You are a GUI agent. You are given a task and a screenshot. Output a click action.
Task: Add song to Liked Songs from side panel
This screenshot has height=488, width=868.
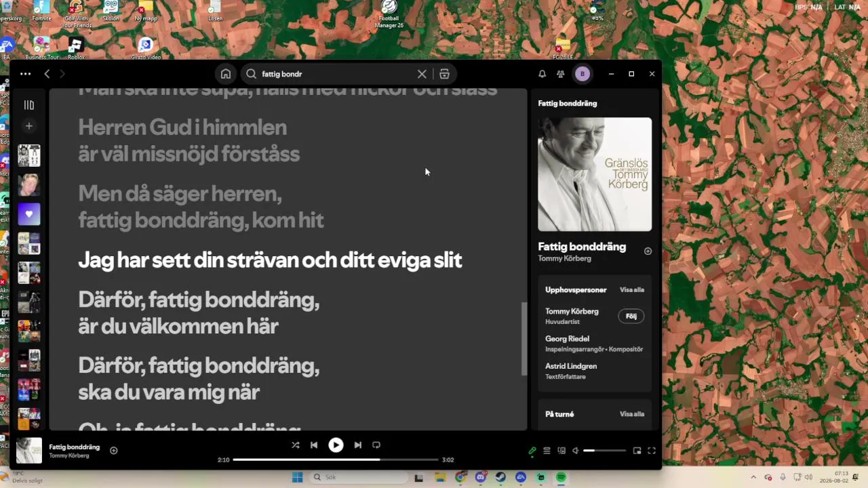[648, 251]
